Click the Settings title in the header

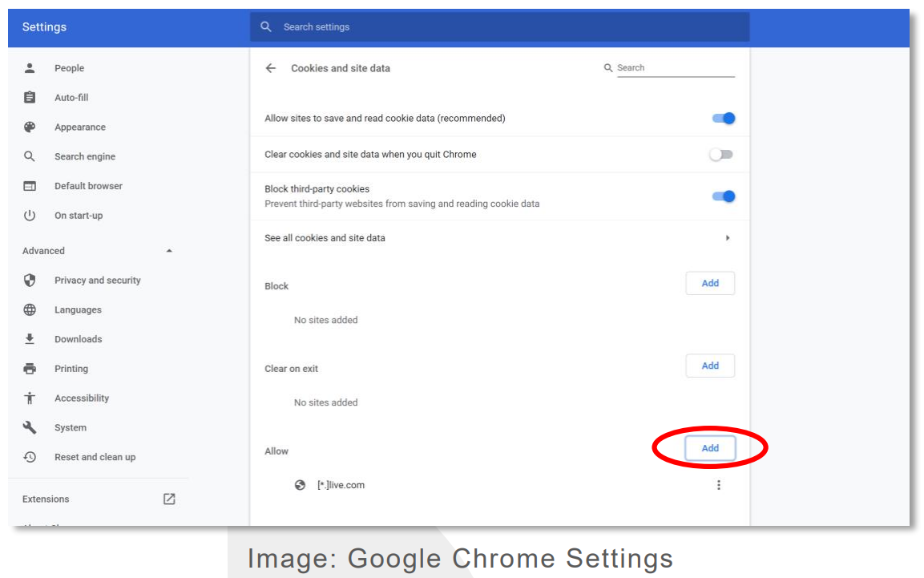pyautogui.click(x=44, y=27)
